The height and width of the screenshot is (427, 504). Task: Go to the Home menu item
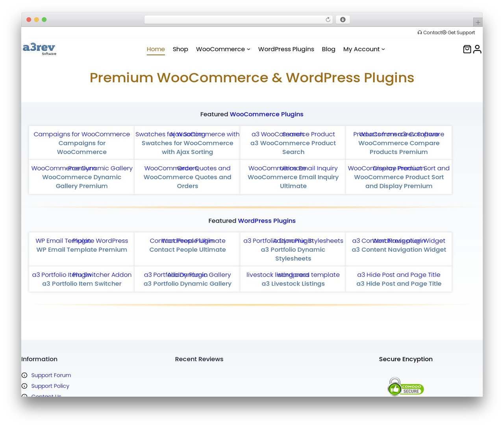pos(156,49)
